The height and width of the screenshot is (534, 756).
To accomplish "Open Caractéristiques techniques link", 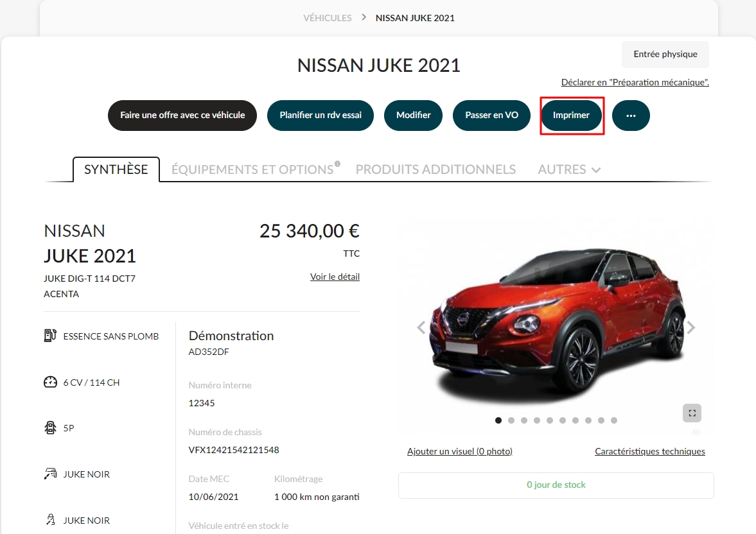I will point(650,451).
